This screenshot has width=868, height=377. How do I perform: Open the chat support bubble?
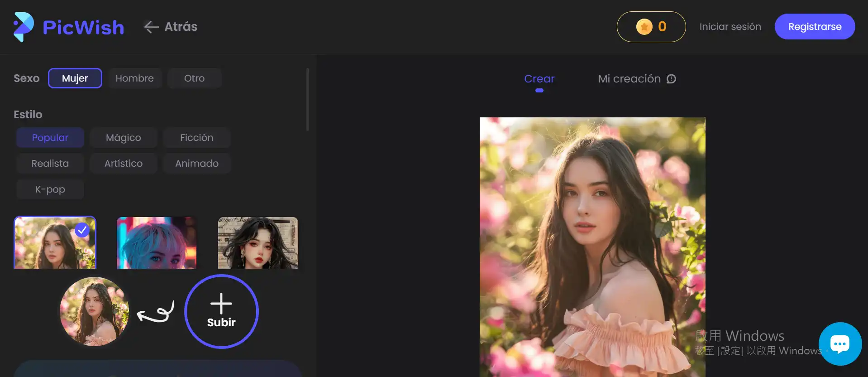[x=840, y=343]
